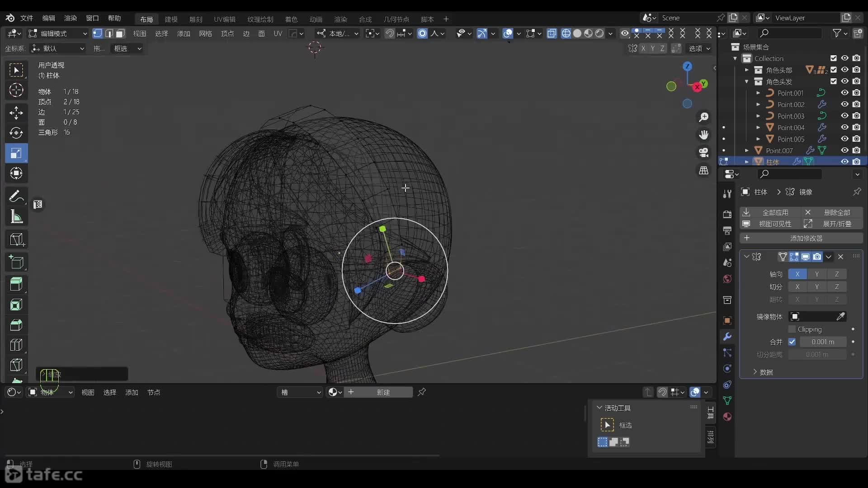Select the Move tool
868x488 pixels.
tap(16, 113)
